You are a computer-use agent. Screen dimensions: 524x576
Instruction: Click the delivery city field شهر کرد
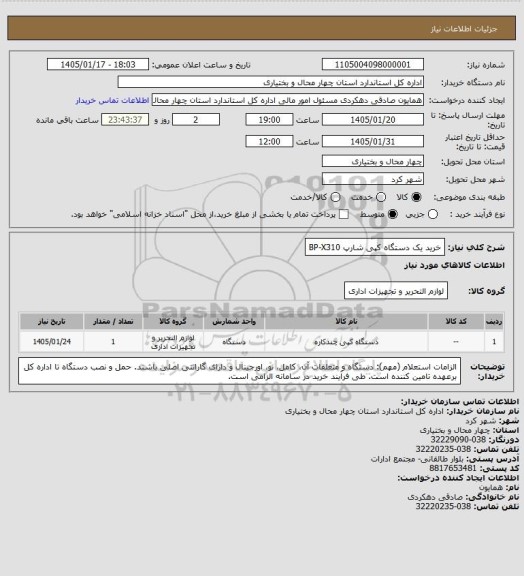(x=373, y=179)
